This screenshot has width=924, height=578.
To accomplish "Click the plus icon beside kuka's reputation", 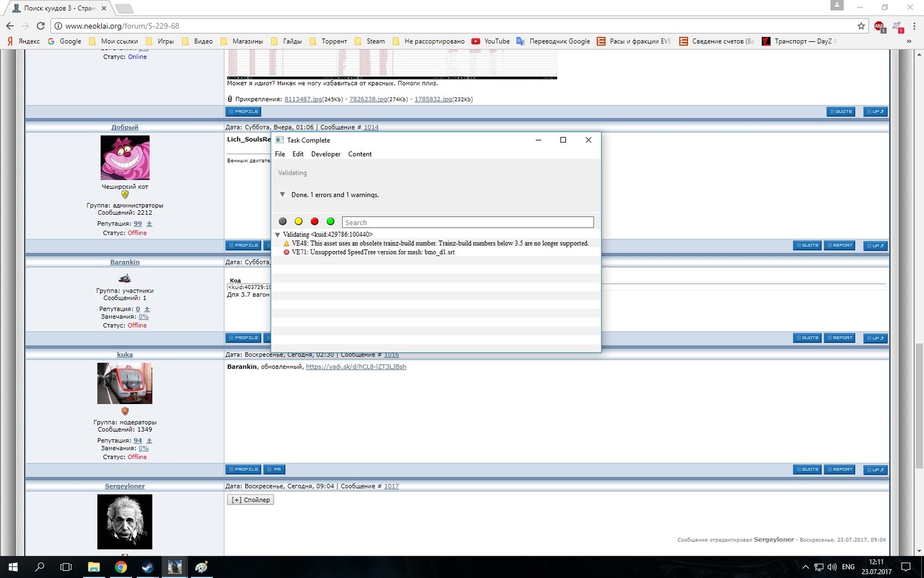I will 149,440.
